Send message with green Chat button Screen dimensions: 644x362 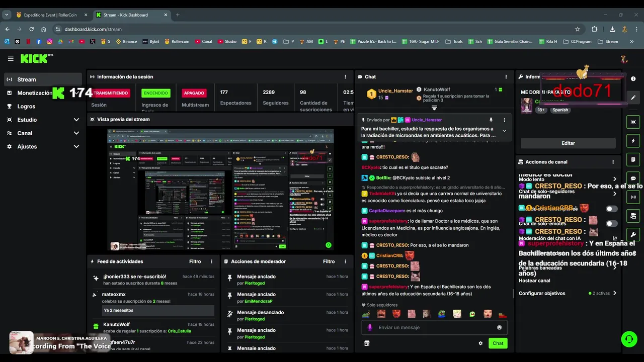[498, 343]
